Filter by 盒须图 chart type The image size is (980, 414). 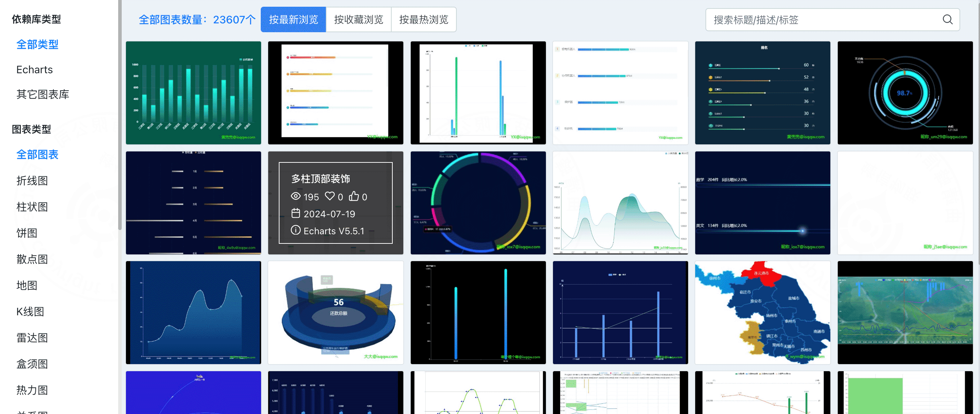click(32, 364)
